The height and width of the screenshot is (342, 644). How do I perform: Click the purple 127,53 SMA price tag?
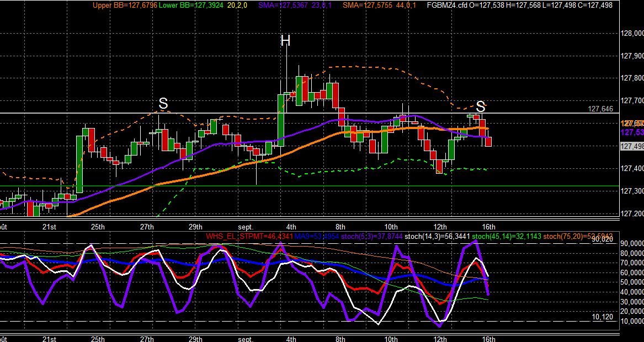coord(632,132)
